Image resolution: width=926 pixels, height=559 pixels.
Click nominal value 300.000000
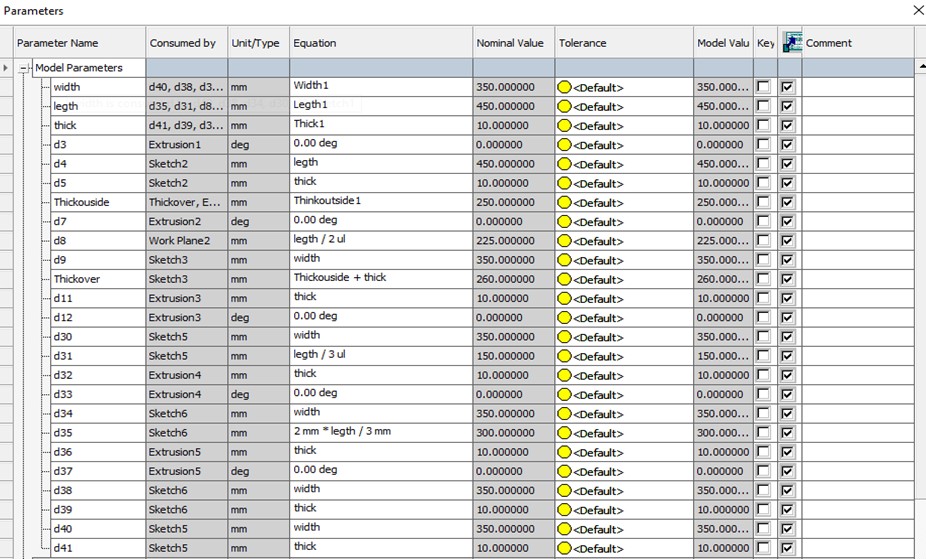(x=514, y=433)
